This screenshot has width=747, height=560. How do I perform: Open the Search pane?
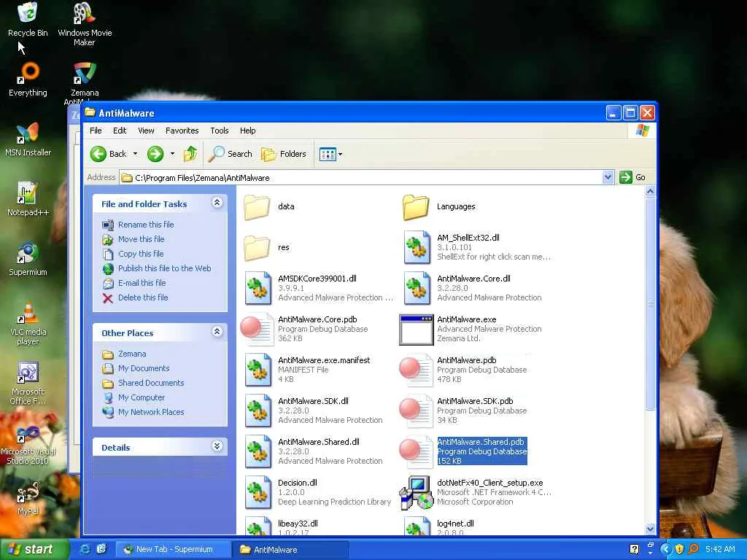230,154
